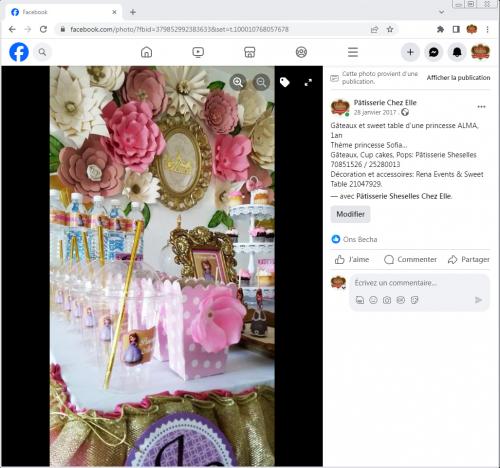Open the tab search dropdown arrow
This screenshot has width=500, height=468.
point(442,12)
